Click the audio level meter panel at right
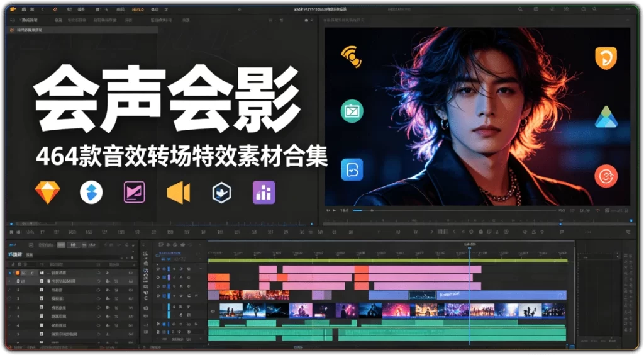This screenshot has width=644, height=355. pyautogui.click(x=598, y=298)
